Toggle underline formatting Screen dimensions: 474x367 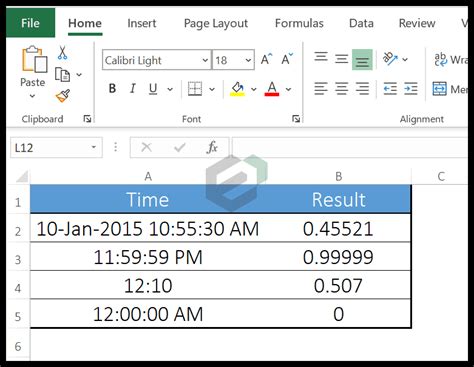tap(153, 89)
